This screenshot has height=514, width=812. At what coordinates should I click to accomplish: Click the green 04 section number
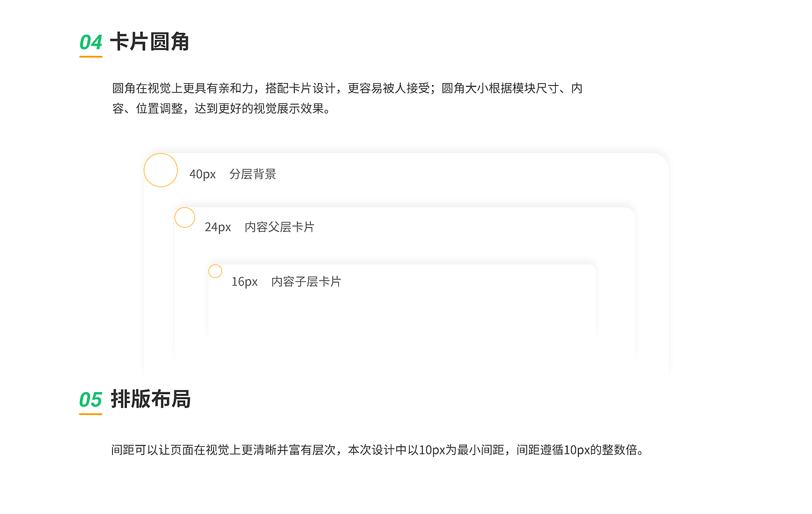pyautogui.click(x=90, y=43)
